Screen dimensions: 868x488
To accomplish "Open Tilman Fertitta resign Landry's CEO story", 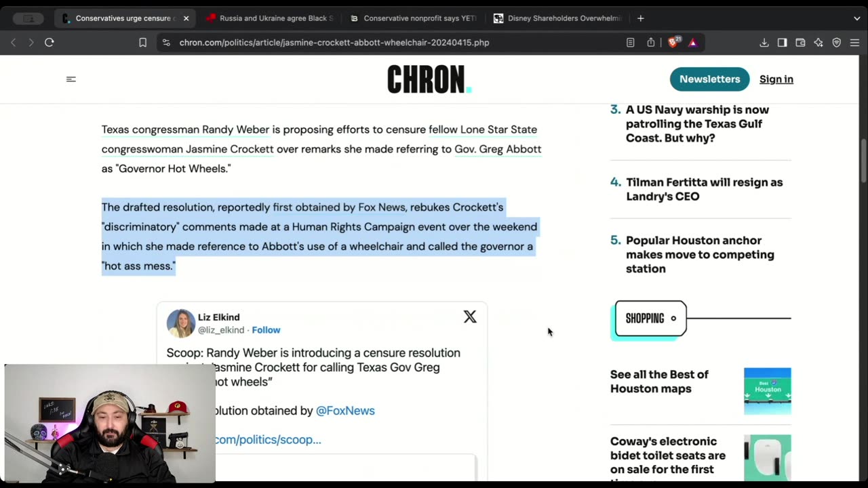I will 704,189.
